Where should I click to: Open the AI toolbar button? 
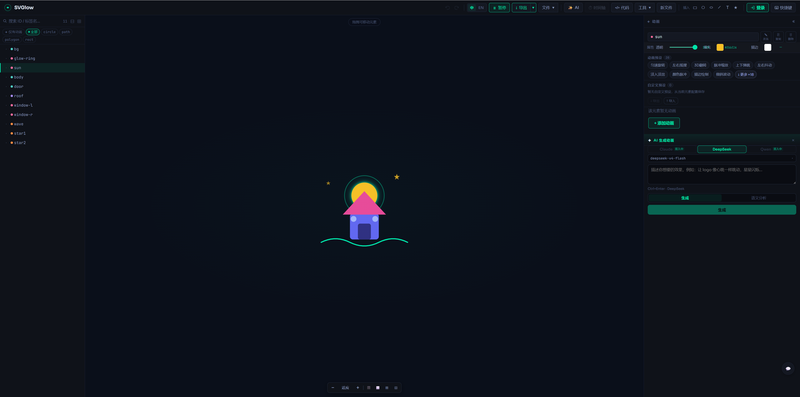point(573,8)
